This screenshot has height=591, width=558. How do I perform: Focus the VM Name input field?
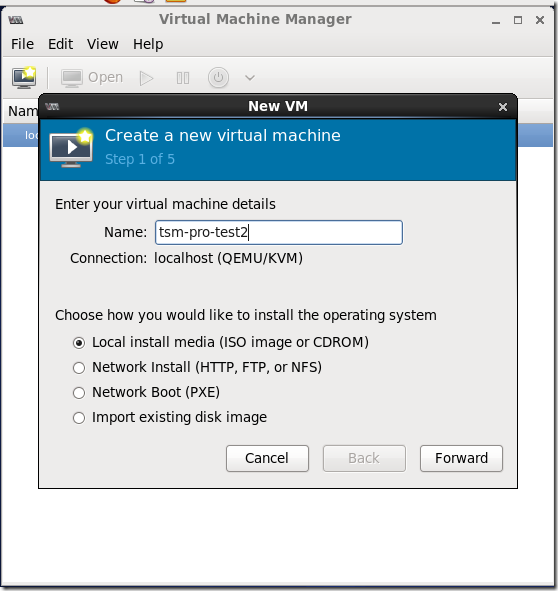coord(279,233)
